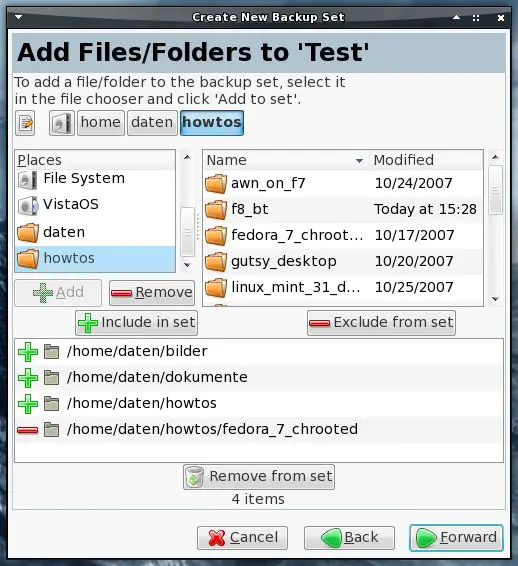Click the pane divider handle between Places and files
This screenshot has height=566, width=518.
(x=198, y=227)
